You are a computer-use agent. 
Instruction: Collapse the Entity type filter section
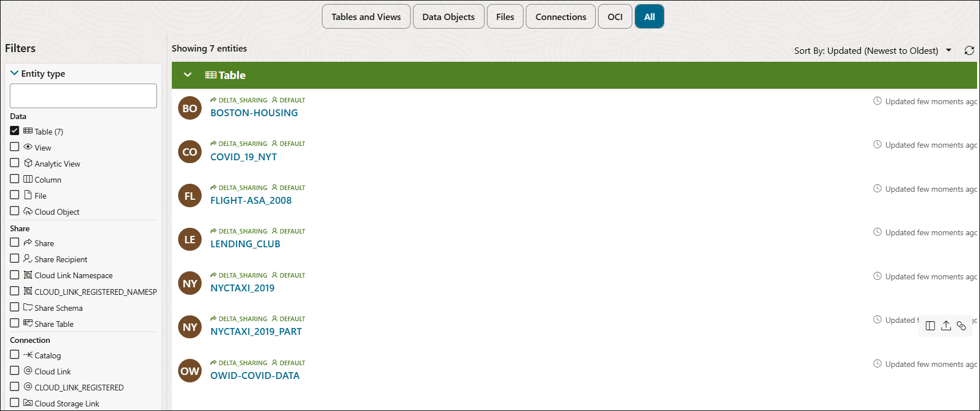coord(14,73)
